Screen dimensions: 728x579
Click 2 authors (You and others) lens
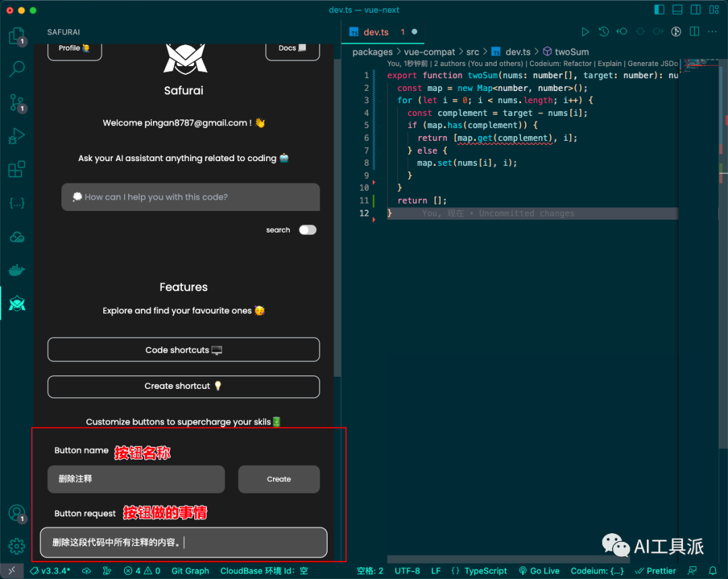(x=478, y=63)
